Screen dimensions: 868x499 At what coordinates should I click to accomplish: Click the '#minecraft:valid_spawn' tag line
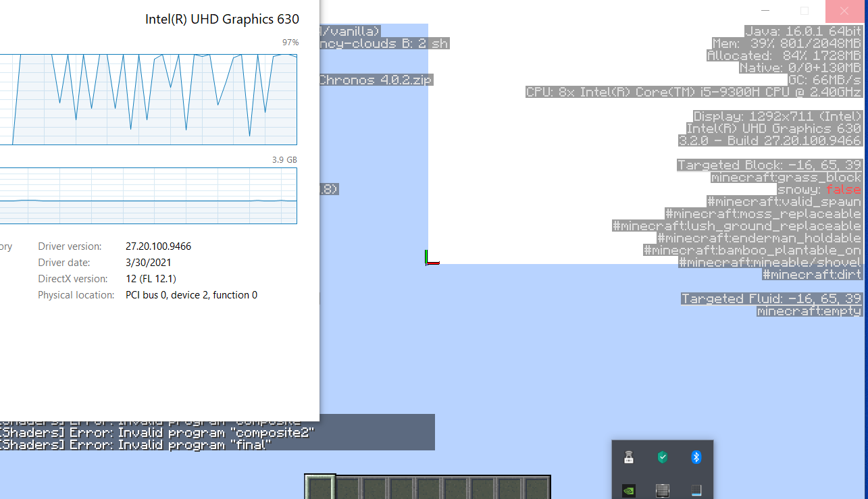784,201
